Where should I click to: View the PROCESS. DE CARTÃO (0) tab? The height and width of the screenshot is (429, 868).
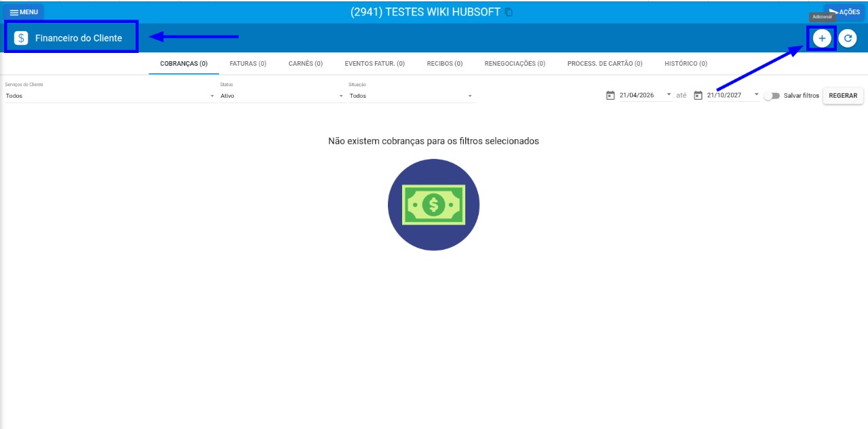tap(605, 64)
